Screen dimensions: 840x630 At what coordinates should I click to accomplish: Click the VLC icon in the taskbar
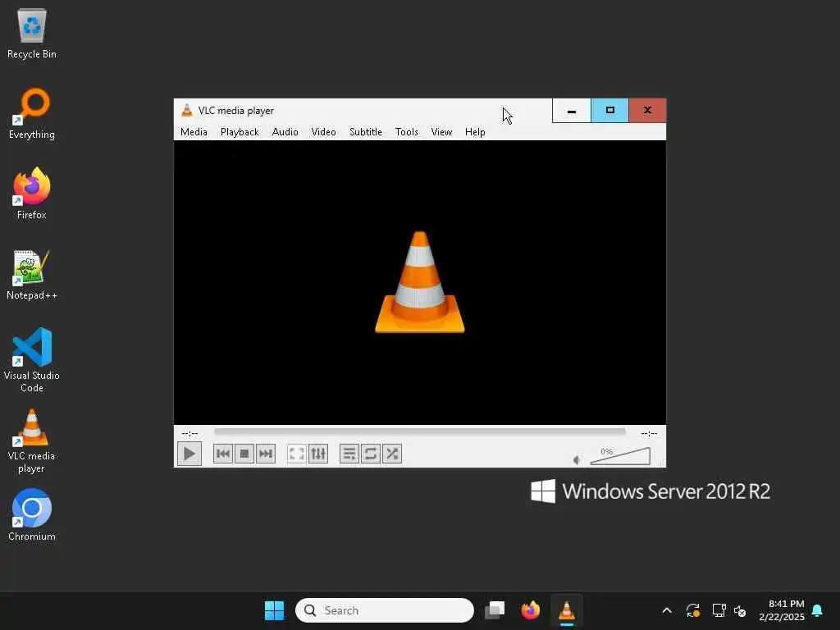point(567,610)
